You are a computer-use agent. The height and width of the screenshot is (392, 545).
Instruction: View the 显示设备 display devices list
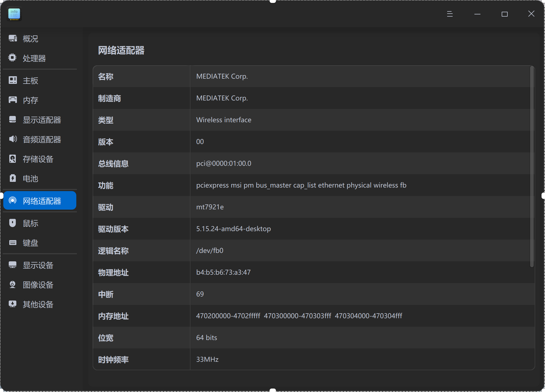click(x=13, y=265)
